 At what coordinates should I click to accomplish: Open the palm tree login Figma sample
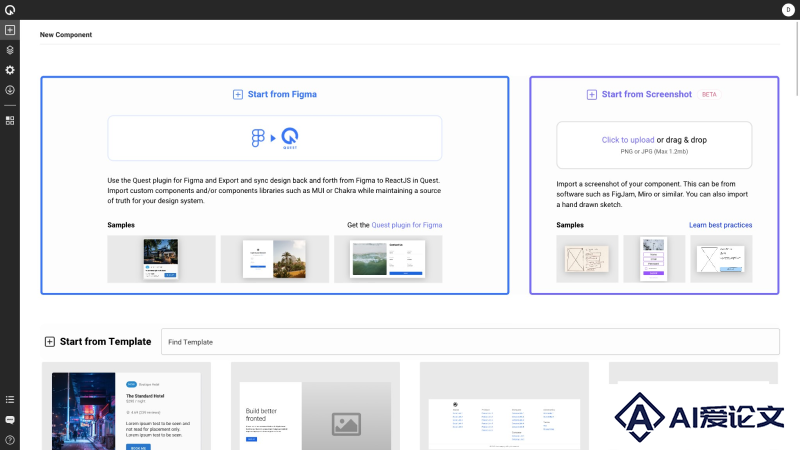pyautogui.click(x=274, y=259)
